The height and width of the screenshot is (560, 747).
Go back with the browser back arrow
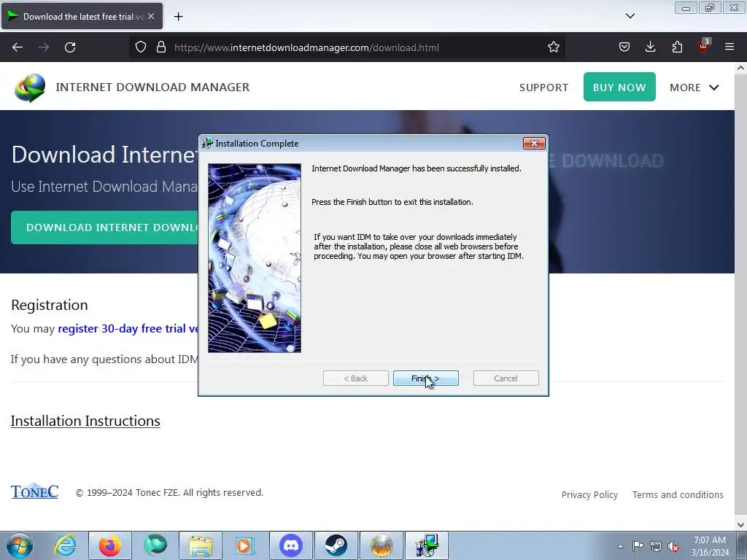(18, 47)
